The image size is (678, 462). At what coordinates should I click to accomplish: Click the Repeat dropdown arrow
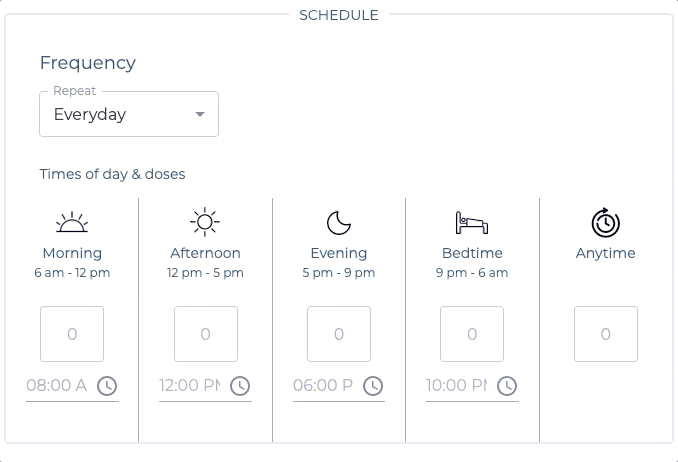200,114
